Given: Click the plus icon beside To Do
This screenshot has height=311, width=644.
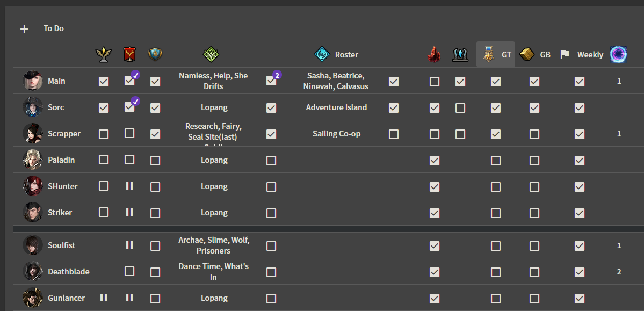Looking at the screenshot, I should (x=24, y=29).
